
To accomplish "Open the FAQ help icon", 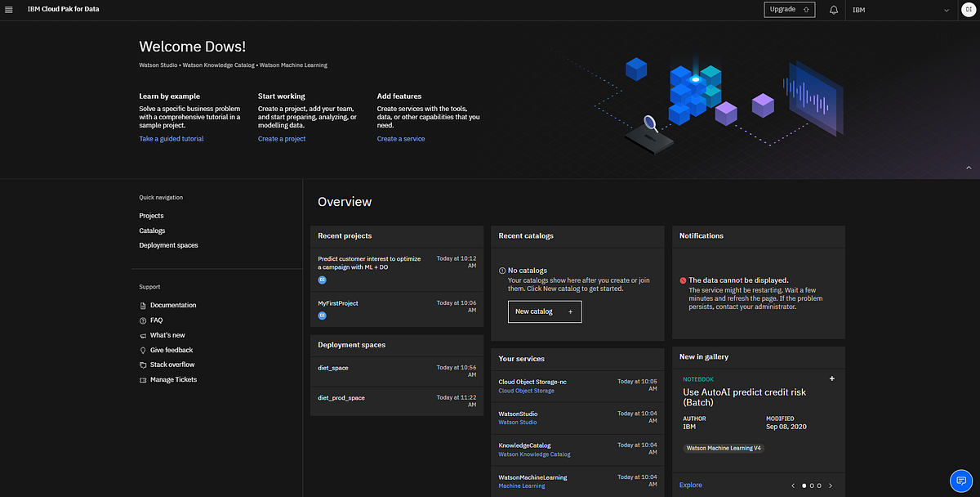I will [145, 320].
